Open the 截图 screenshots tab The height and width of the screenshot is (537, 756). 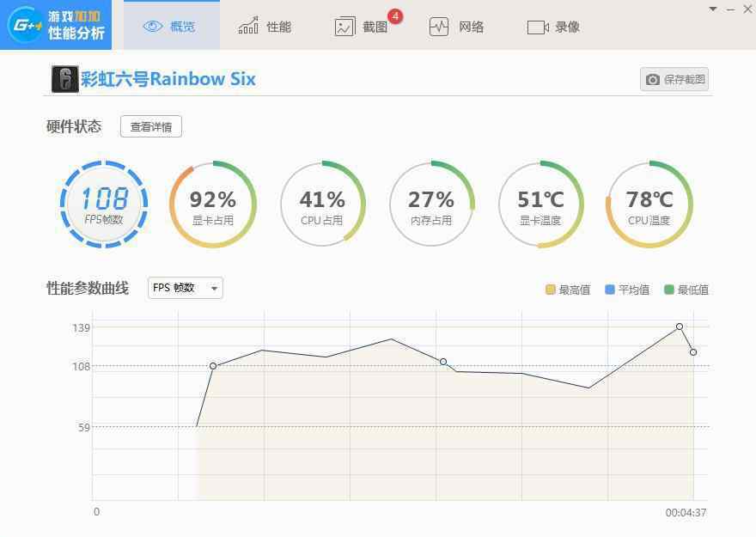[x=362, y=27]
